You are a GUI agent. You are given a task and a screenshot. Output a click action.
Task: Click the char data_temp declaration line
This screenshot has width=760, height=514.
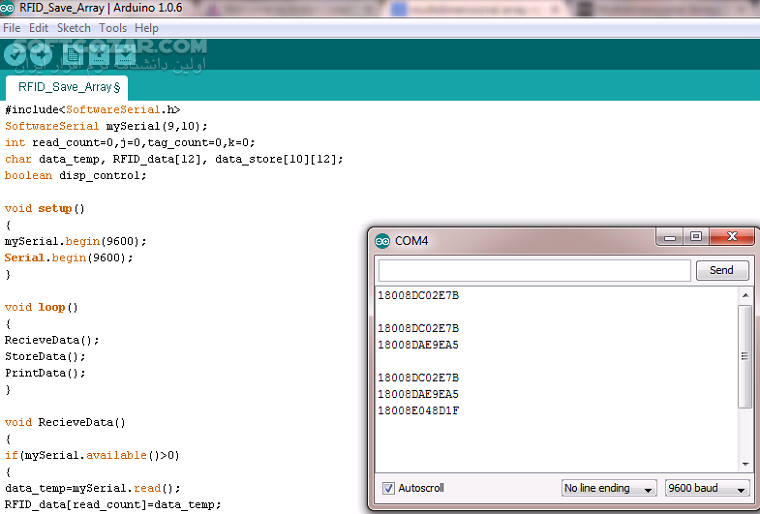click(x=174, y=159)
